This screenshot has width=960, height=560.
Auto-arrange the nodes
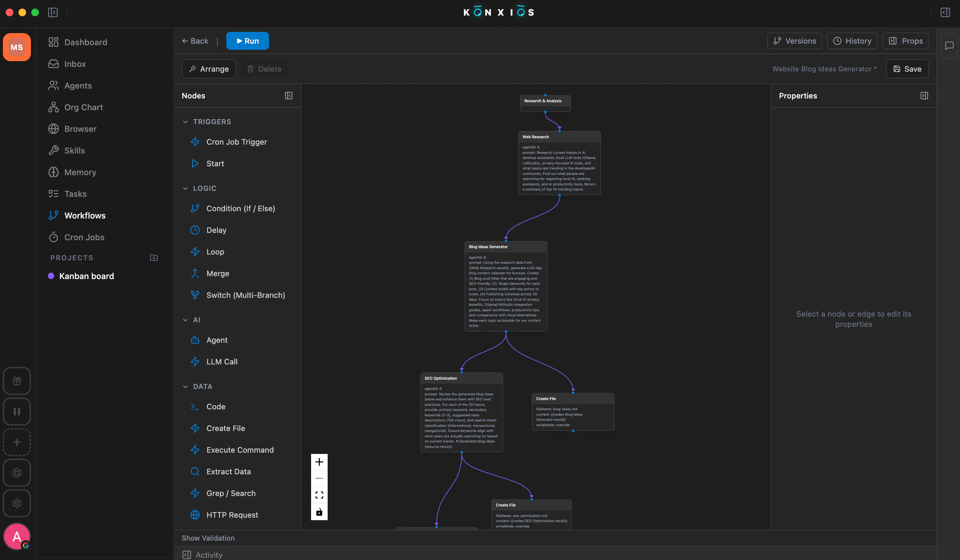[x=209, y=69]
